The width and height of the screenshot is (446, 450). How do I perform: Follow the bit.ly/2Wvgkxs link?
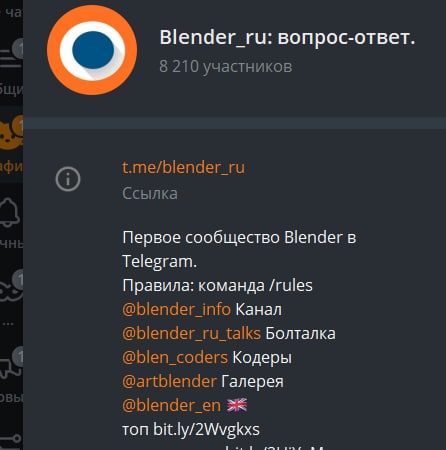click(x=206, y=429)
